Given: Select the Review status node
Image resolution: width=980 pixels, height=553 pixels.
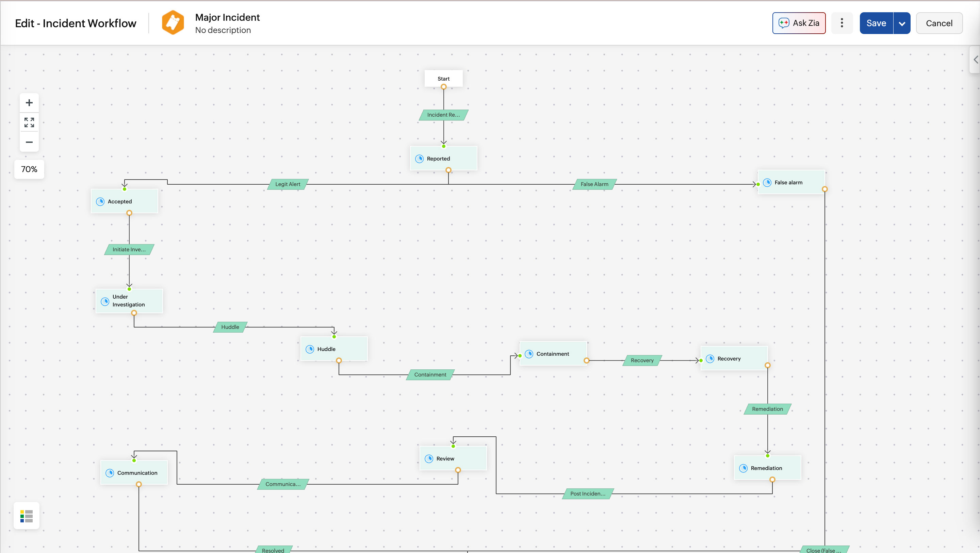Looking at the screenshot, I should tap(453, 458).
